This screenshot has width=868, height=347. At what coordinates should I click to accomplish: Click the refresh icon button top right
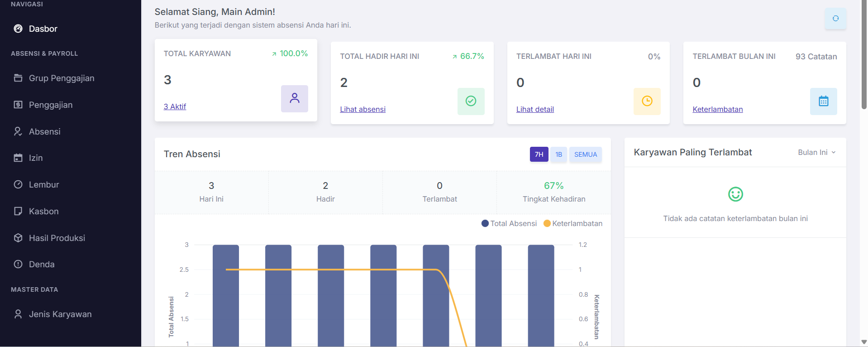tap(835, 19)
